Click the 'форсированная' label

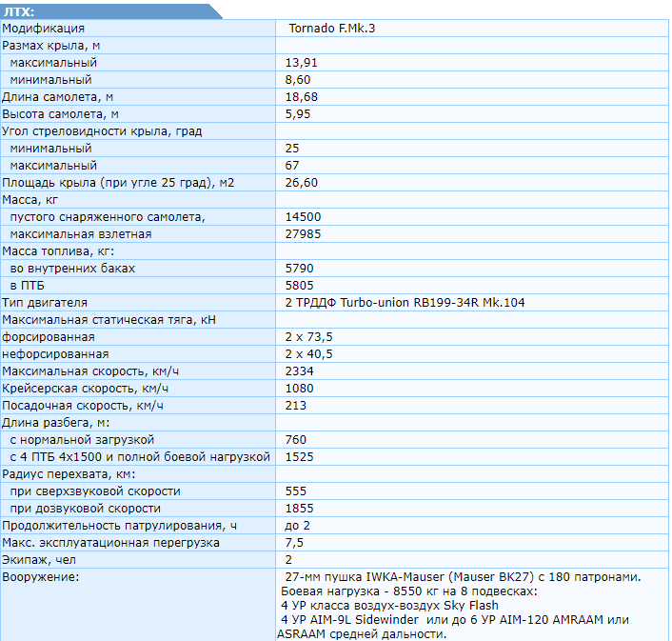(x=48, y=337)
